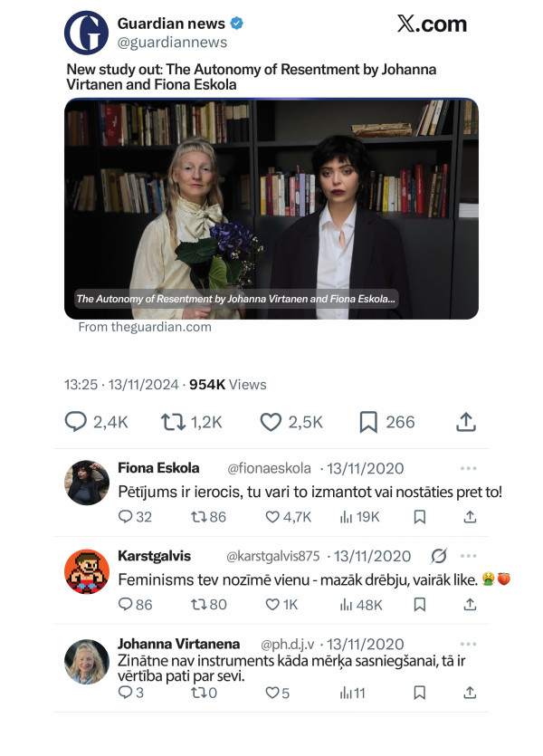Bookmark the Guardian news tweet
This screenshot has height=756, width=543.
pos(368,422)
